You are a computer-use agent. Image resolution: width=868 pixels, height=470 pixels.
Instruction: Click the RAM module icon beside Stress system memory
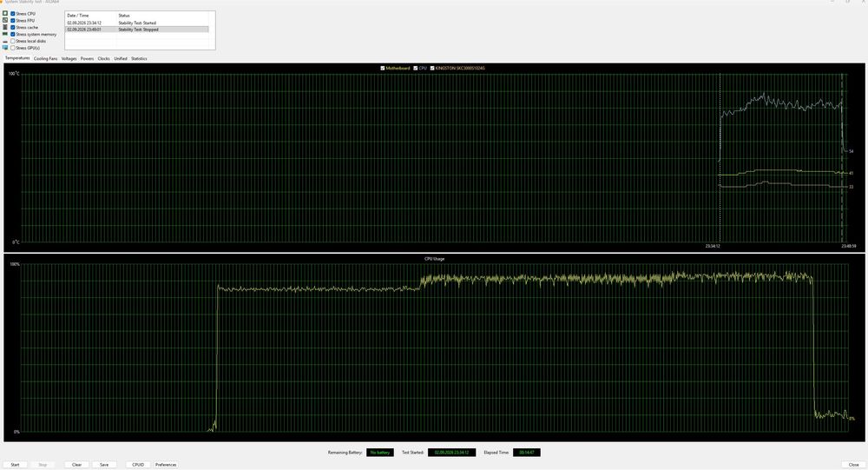(x=5, y=34)
